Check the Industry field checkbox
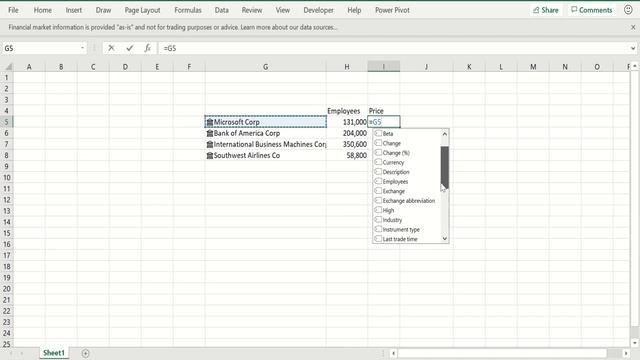The height and width of the screenshot is (360, 640). click(378, 220)
